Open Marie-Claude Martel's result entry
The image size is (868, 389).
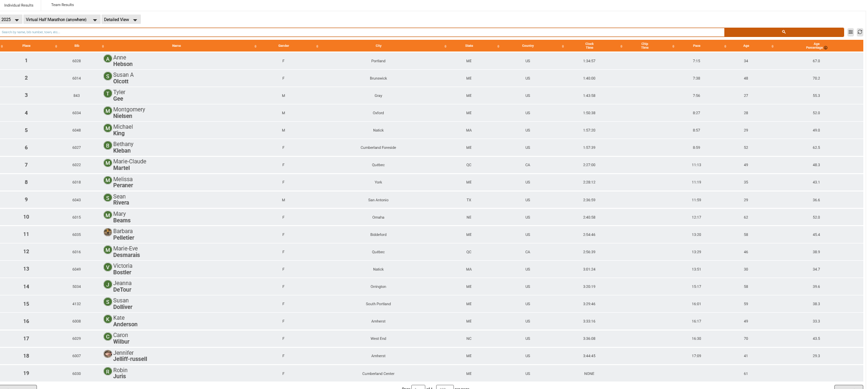point(130,165)
